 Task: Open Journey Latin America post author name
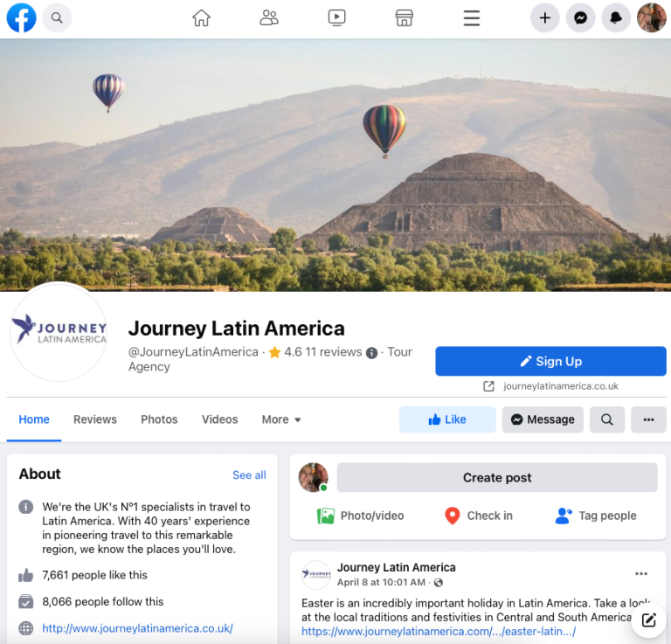(397, 567)
